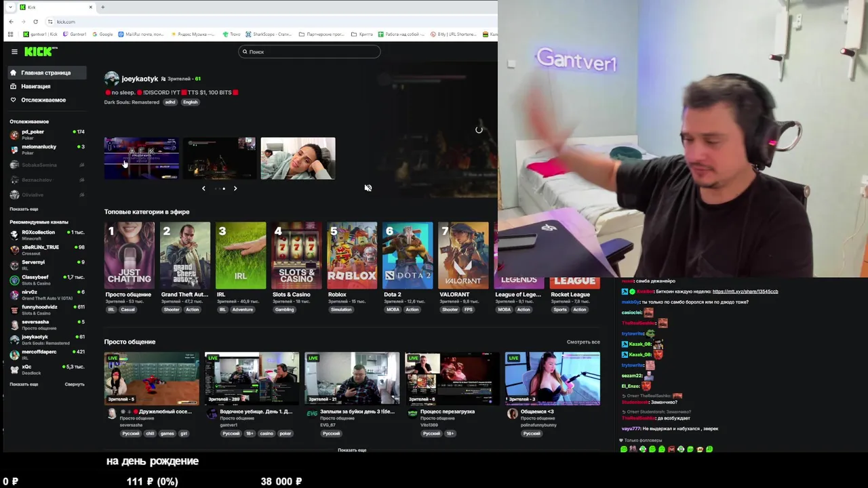Viewport: 868px width, 488px height.
Task: Reload the browser page
Action: tap(35, 22)
